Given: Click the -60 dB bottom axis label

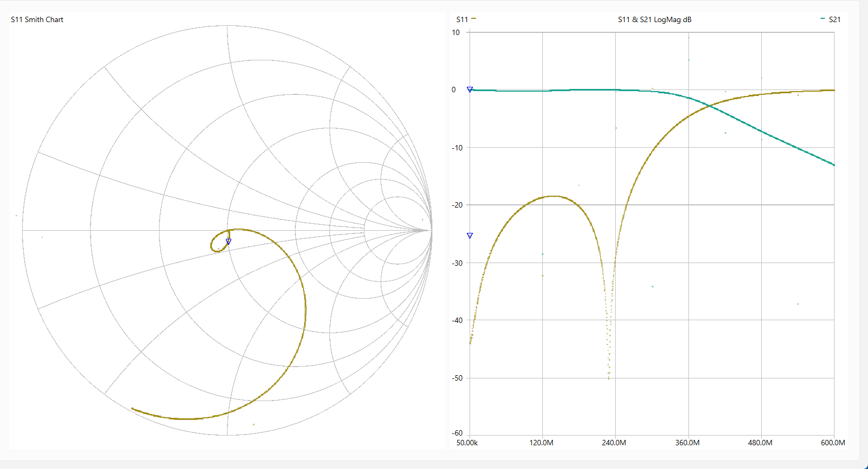Looking at the screenshot, I should tap(457, 433).
